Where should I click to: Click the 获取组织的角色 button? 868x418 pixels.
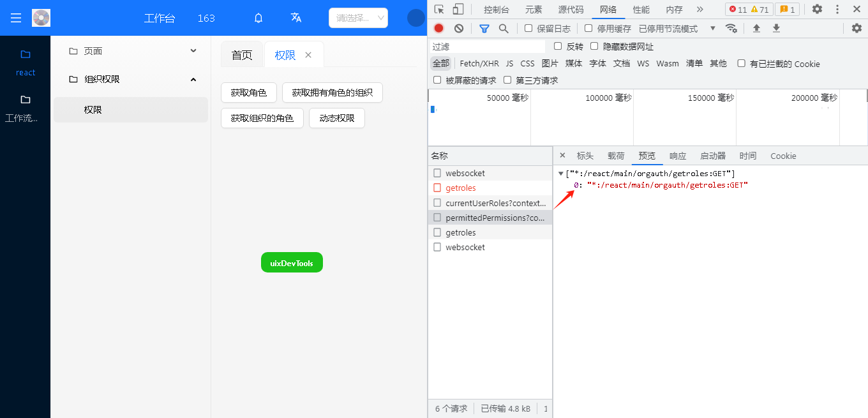[x=262, y=118]
